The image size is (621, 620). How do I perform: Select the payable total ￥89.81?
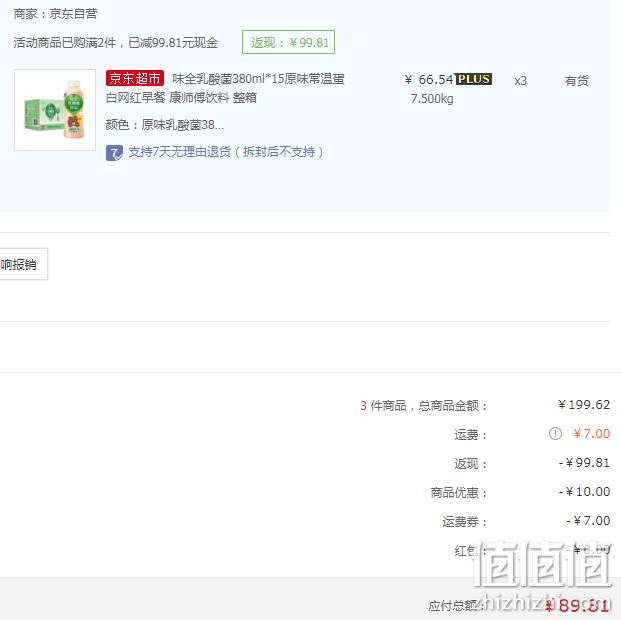coord(577,605)
